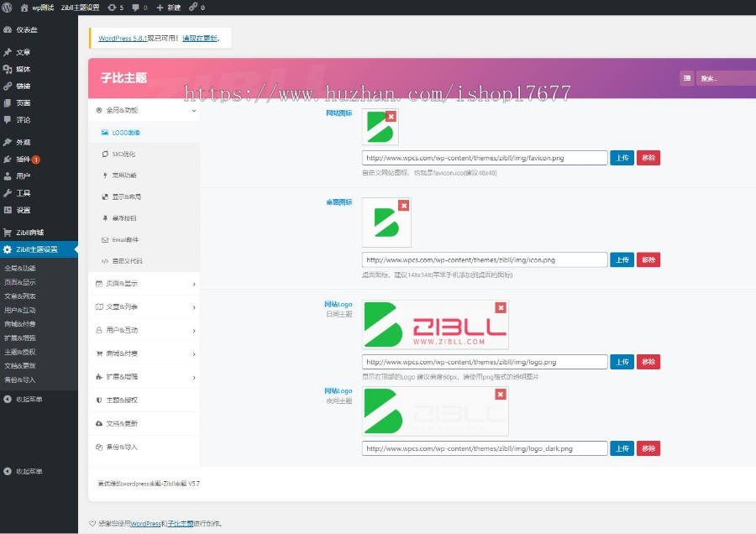Click 请现在更新 update now link

click(200, 38)
